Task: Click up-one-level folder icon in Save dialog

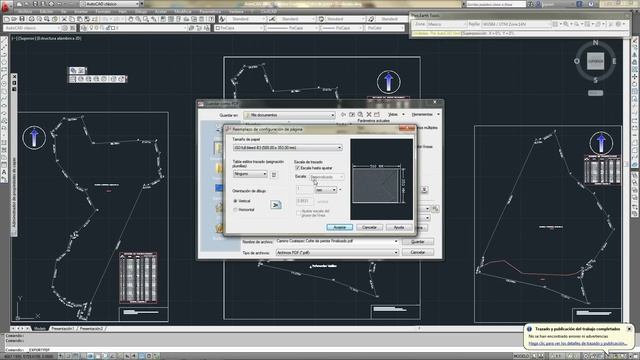Action: (352, 115)
